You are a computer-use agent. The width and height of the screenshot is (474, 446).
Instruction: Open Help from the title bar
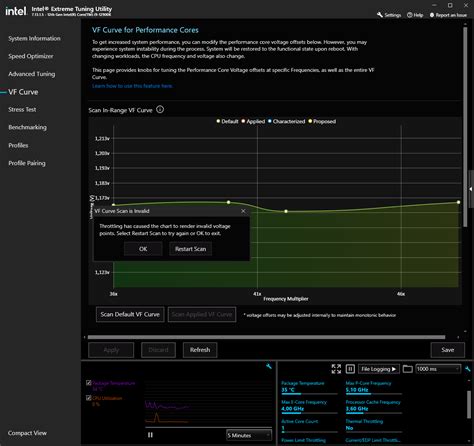pos(415,15)
